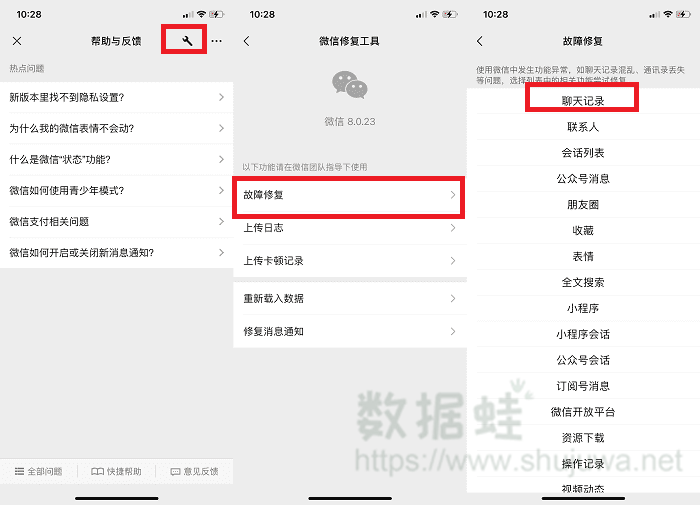Select 微信开放平台 repair option

tap(583, 412)
